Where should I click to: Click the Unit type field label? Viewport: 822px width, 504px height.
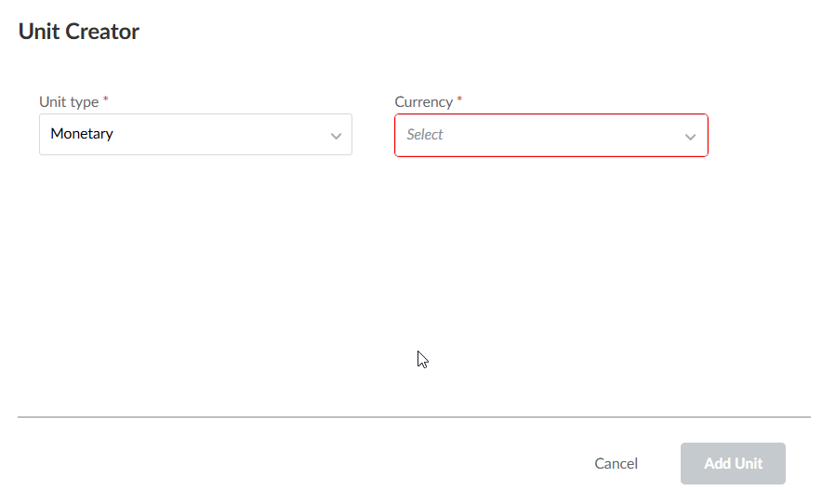click(x=69, y=102)
